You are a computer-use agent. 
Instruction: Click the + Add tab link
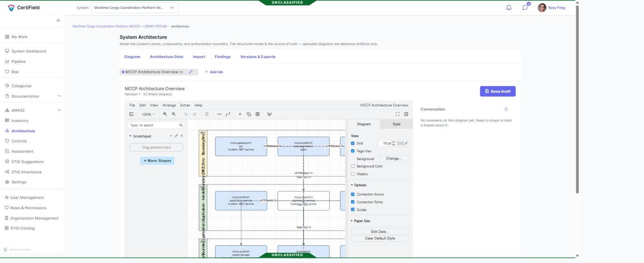[214, 72]
